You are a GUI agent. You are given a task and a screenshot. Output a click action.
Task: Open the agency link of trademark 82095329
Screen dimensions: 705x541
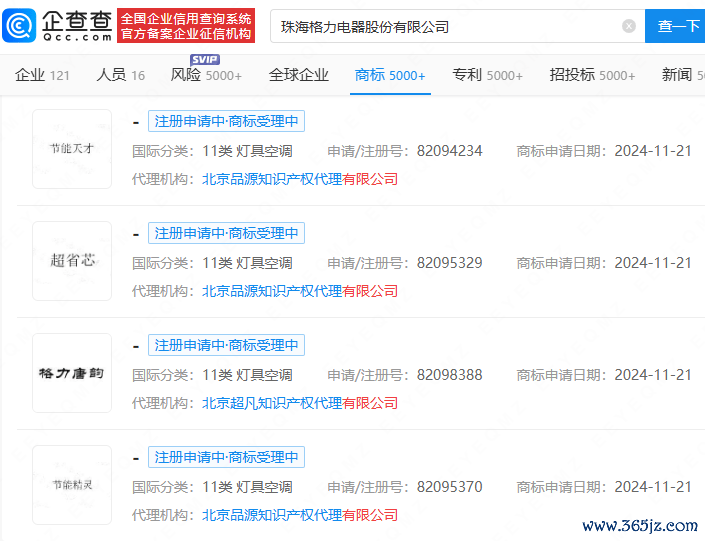pyautogui.click(x=300, y=291)
